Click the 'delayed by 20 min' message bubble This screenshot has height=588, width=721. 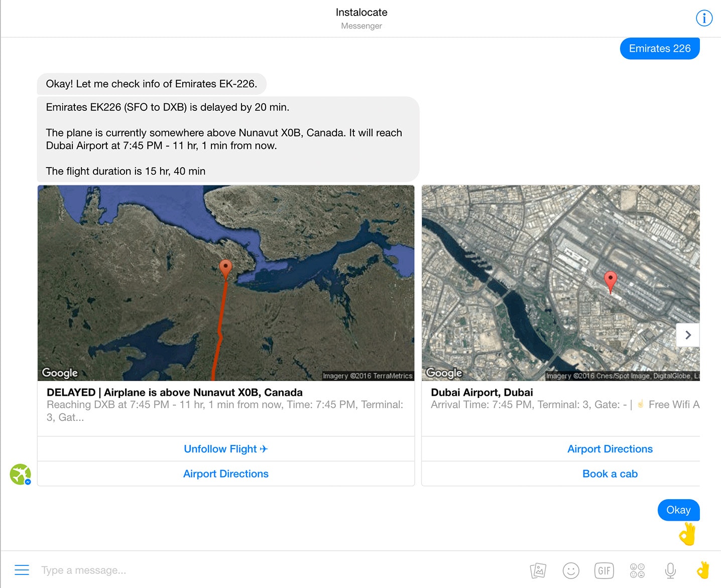point(228,139)
